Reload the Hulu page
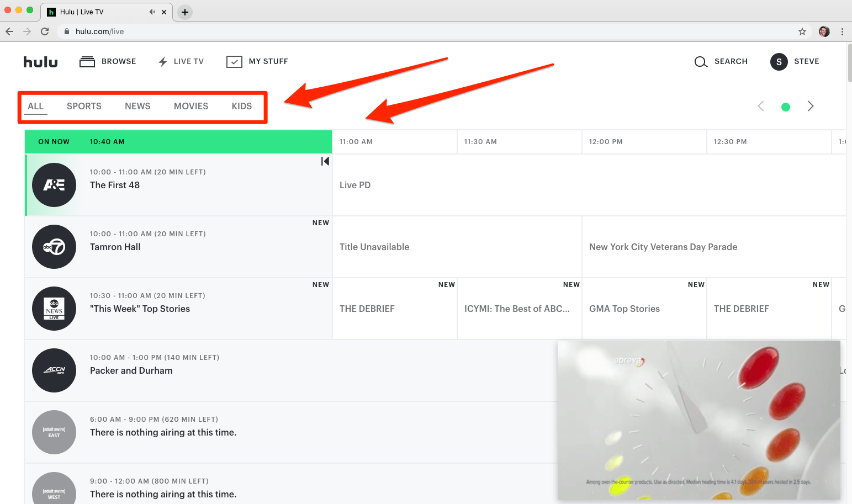 coord(45,31)
